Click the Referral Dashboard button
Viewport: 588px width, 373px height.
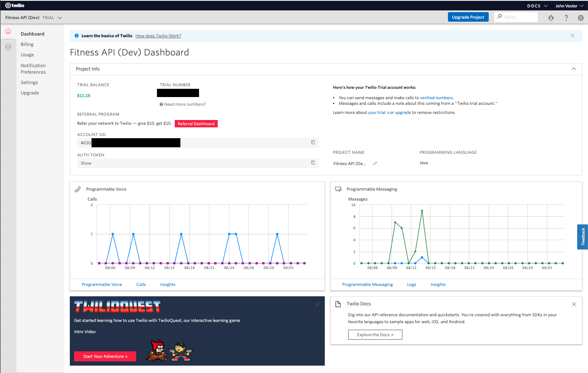pos(196,123)
